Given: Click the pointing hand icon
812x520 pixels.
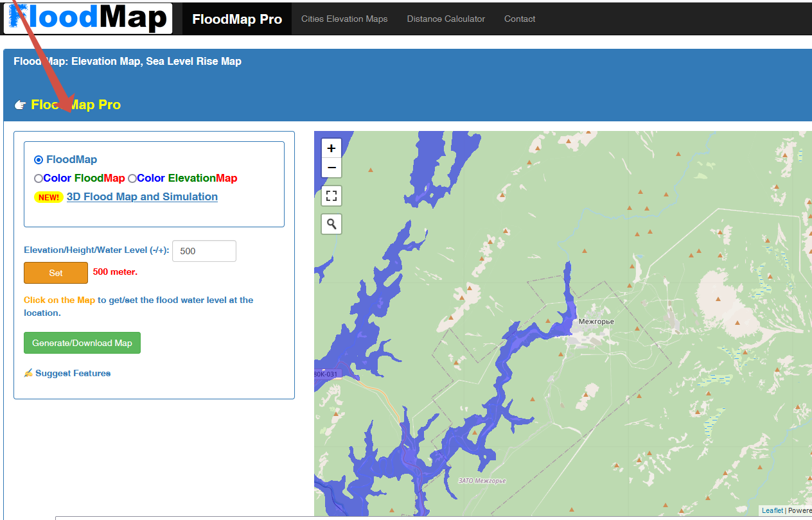Looking at the screenshot, I should (20, 105).
